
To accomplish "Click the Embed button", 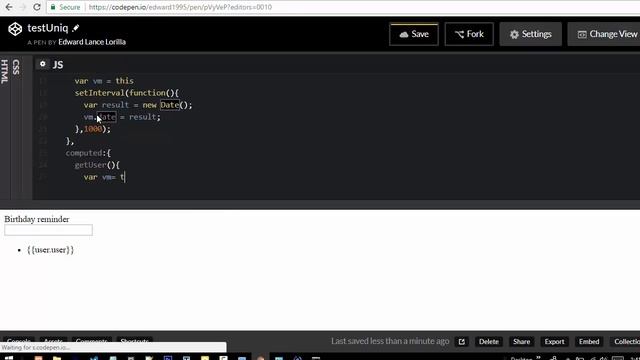I will point(589,342).
